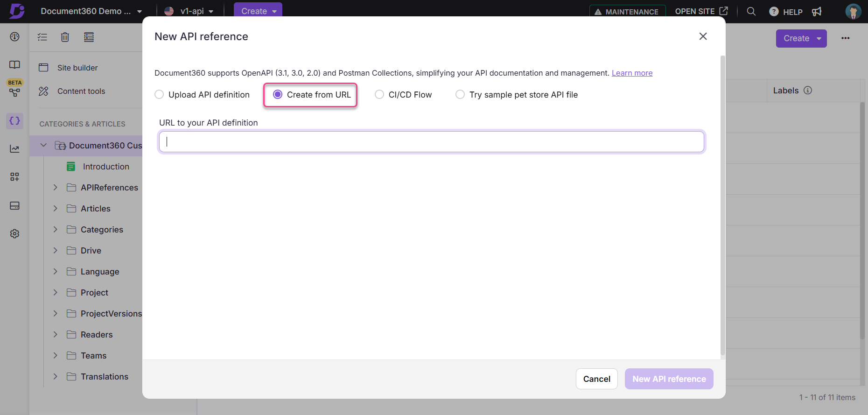Click the info icon beside Labels
Image resolution: width=868 pixels, height=415 pixels.
(808, 91)
